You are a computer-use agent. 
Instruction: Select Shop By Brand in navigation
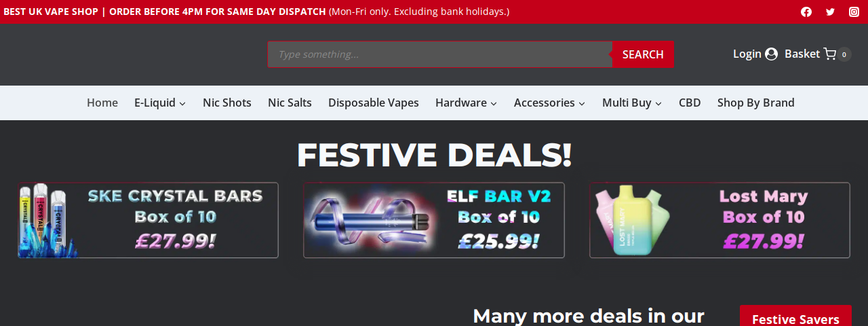(x=756, y=103)
